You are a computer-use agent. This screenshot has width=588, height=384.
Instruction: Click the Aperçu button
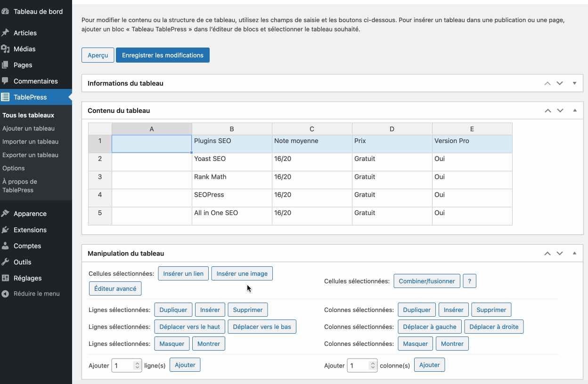tap(98, 55)
